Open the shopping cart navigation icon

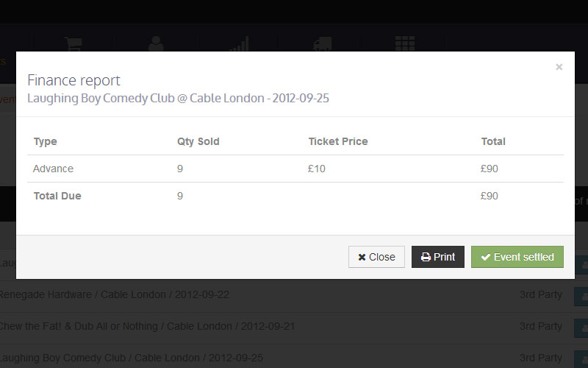click(72, 43)
